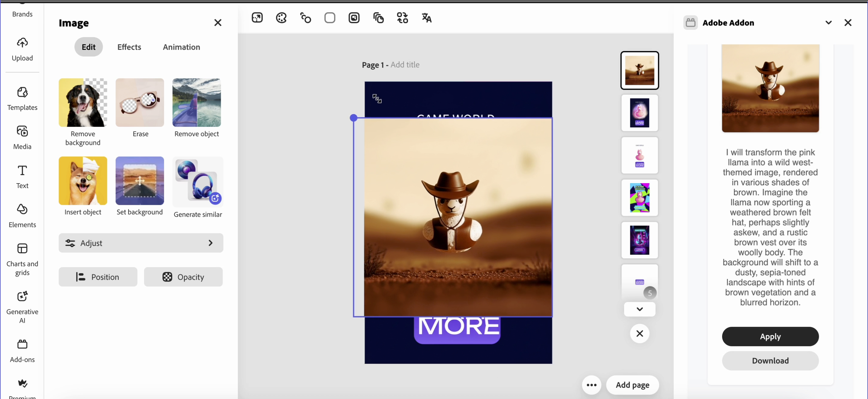Click the Charts and grids icon

click(22, 249)
